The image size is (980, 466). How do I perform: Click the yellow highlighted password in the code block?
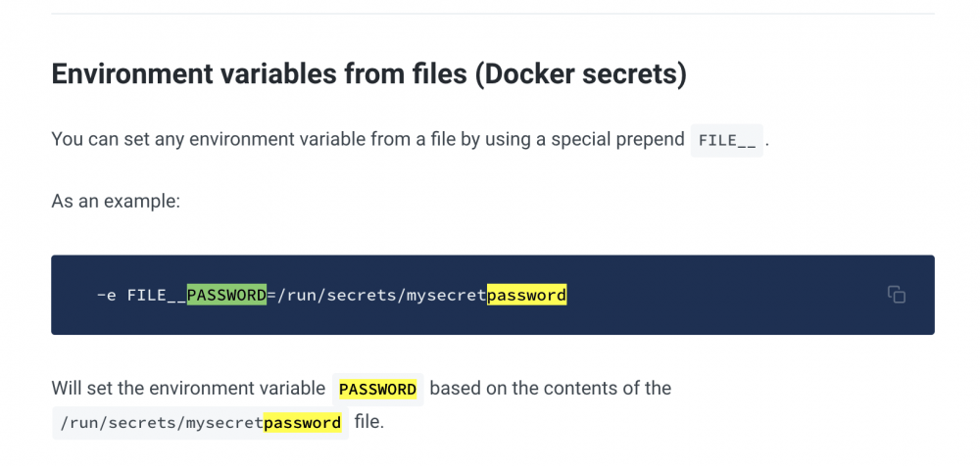click(x=527, y=295)
